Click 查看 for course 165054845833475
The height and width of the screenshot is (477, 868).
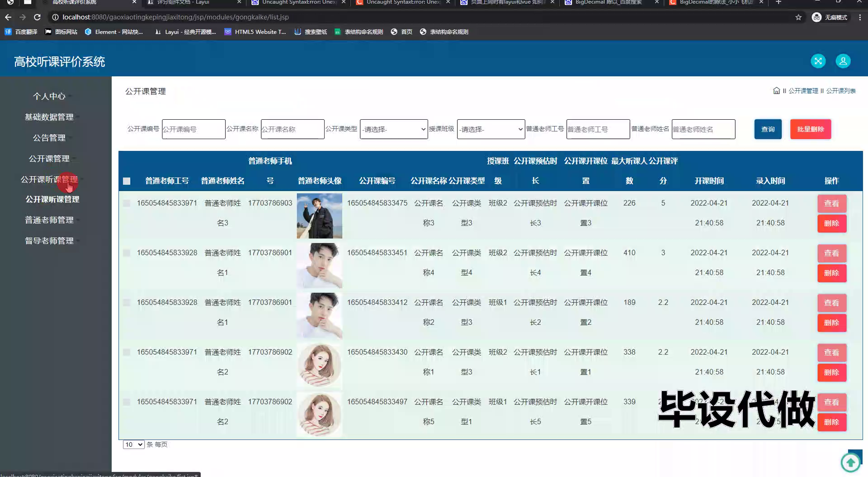pyautogui.click(x=832, y=204)
